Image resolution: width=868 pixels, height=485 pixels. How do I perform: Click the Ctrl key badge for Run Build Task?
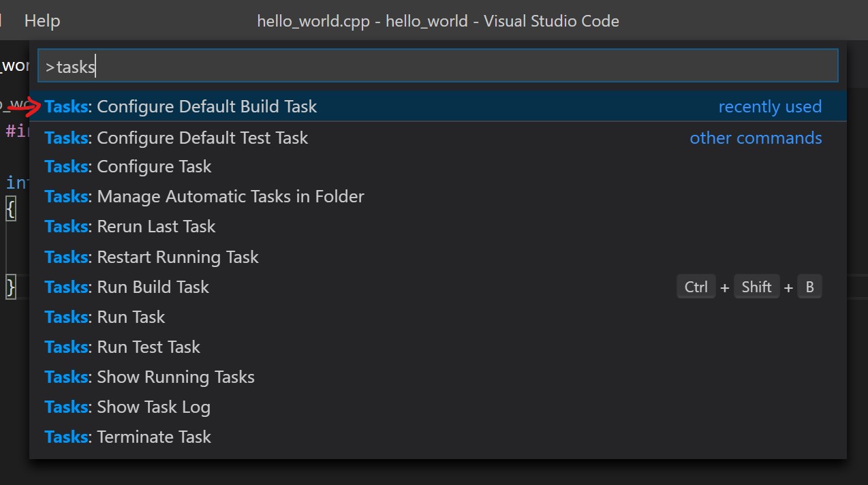point(696,287)
